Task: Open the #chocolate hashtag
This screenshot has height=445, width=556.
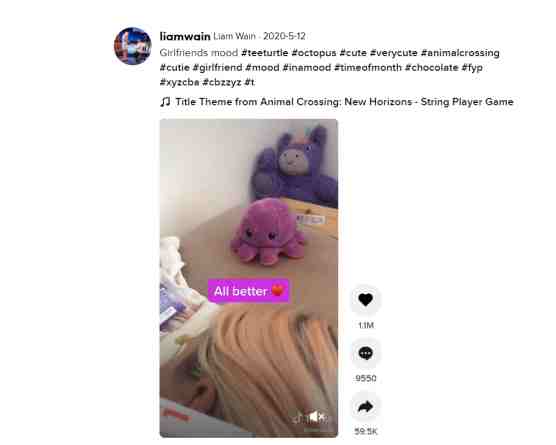Action: coord(432,67)
